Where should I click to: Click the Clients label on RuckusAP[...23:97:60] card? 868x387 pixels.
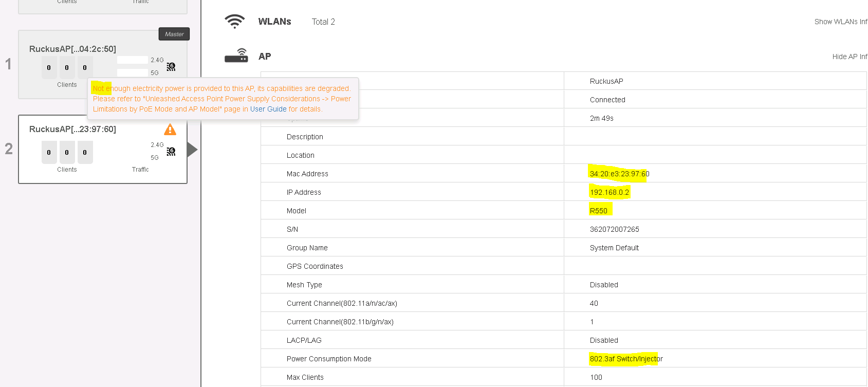click(x=67, y=170)
